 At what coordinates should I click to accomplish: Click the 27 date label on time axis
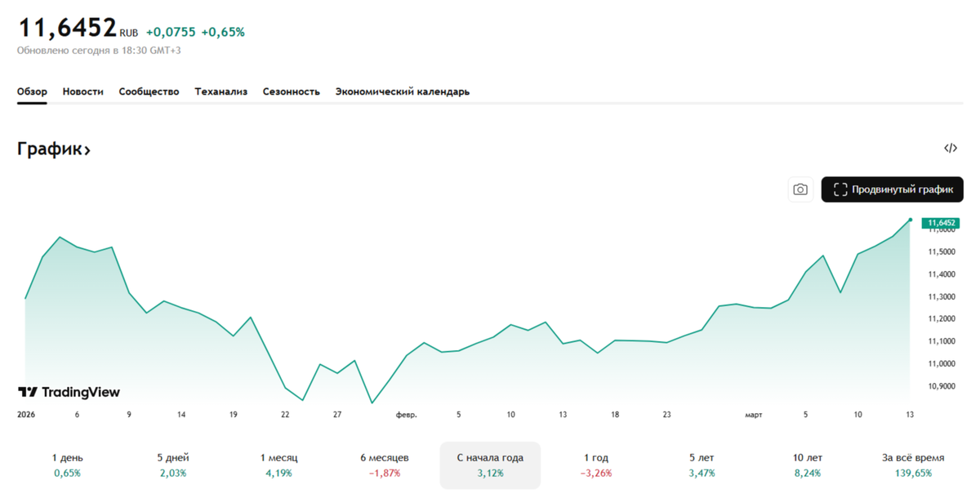tap(337, 415)
